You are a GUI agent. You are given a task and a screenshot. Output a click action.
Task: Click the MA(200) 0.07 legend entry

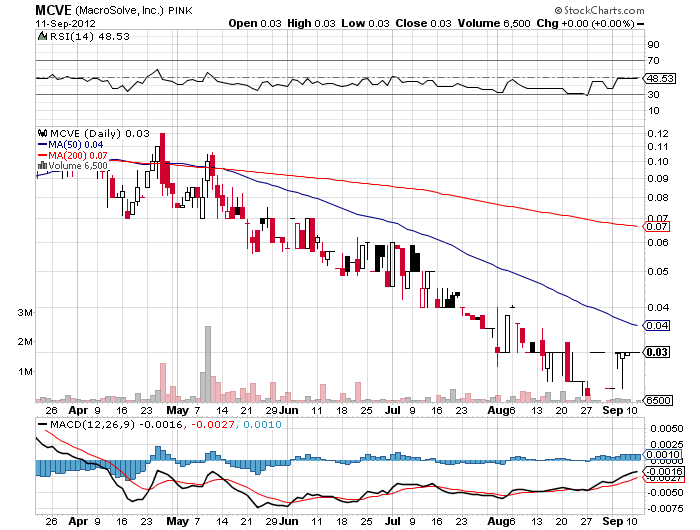(x=78, y=155)
